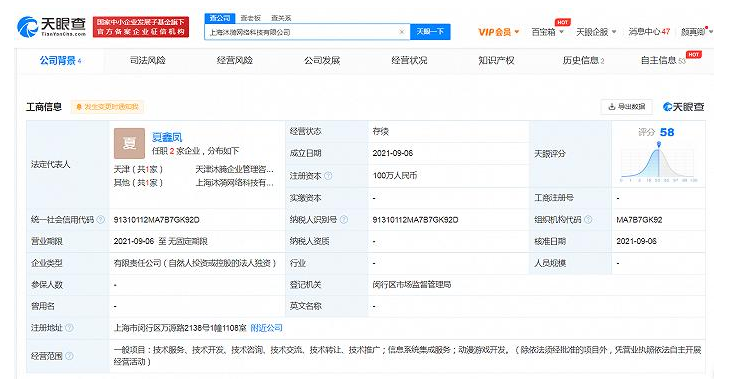The height and width of the screenshot is (390, 732).
Task: Click the 经营范围 description text
Action: pyautogui.click(x=407, y=355)
